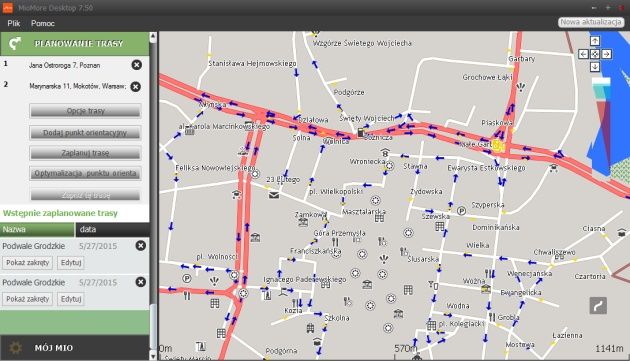
Task: Open Opcje trasy route options
Action: point(85,111)
